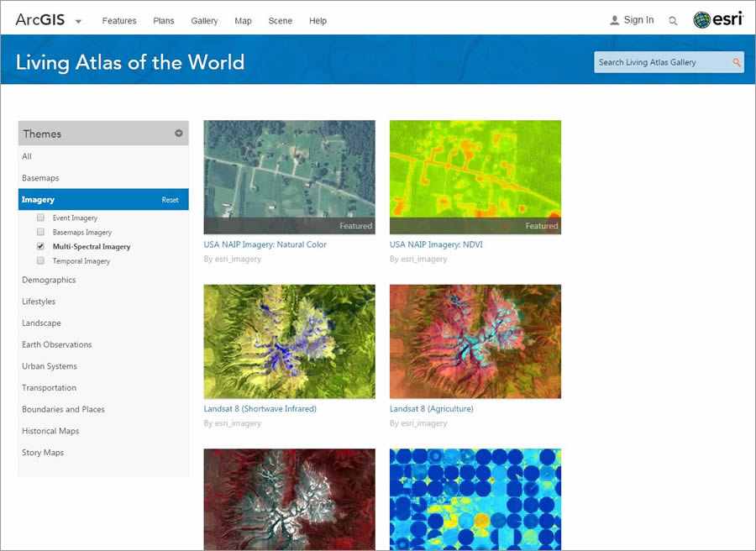Open the header search magnifier icon
756x551 pixels.
[x=673, y=21]
